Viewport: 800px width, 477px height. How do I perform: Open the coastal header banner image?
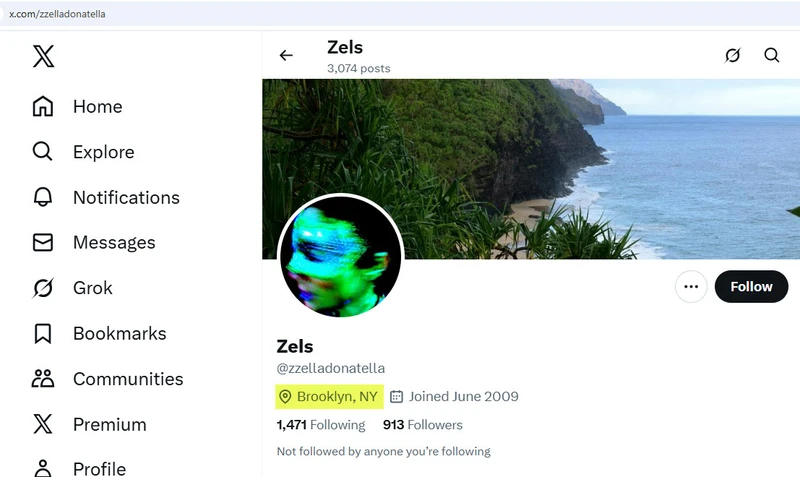(600, 160)
